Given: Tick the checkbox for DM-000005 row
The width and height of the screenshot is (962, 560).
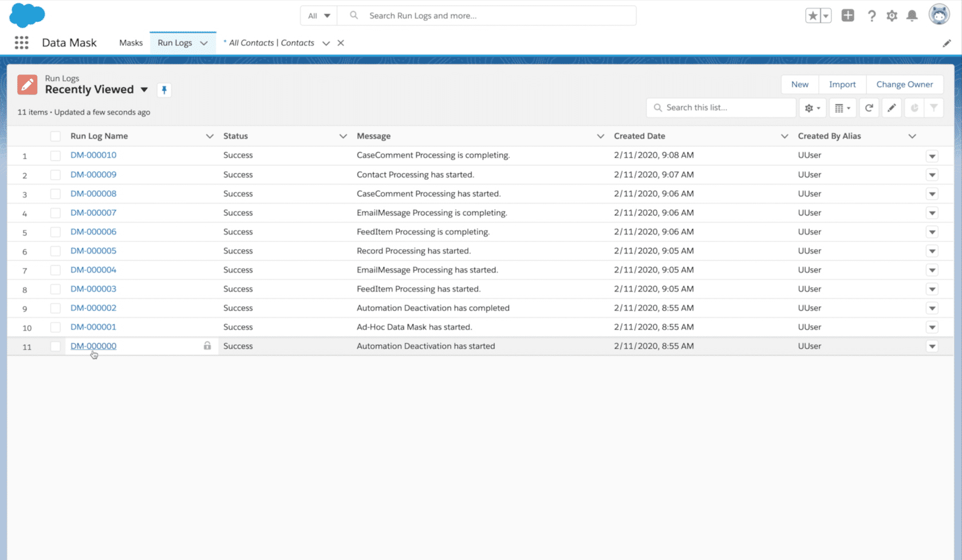Looking at the screenshot, I should coord(56,251).
